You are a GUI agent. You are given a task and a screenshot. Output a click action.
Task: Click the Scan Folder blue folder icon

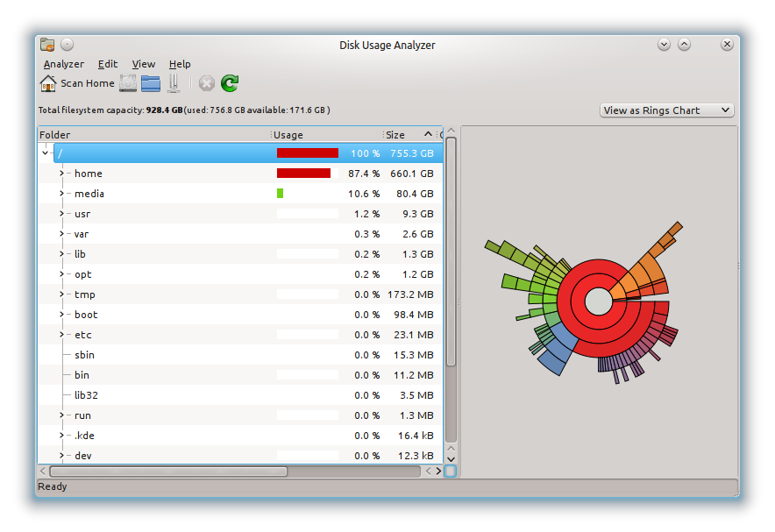(151, 83)
